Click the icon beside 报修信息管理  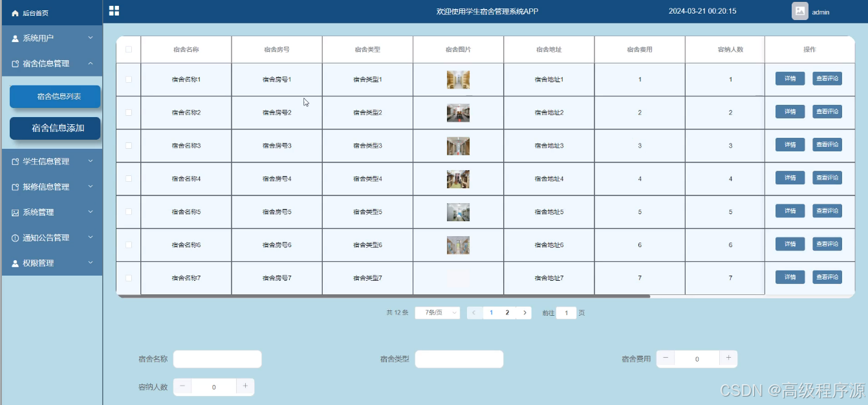pyautogui.click(x=16, y=187)
